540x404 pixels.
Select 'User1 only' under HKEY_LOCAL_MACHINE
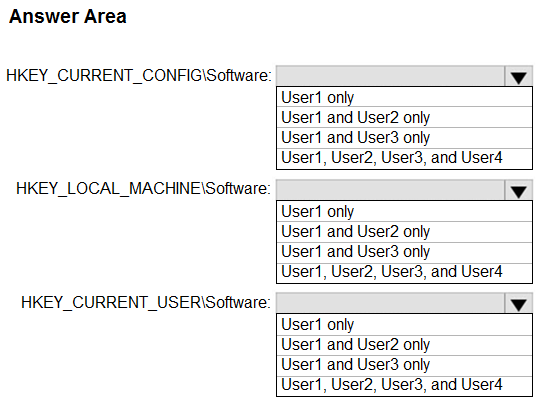pos(404,211)
